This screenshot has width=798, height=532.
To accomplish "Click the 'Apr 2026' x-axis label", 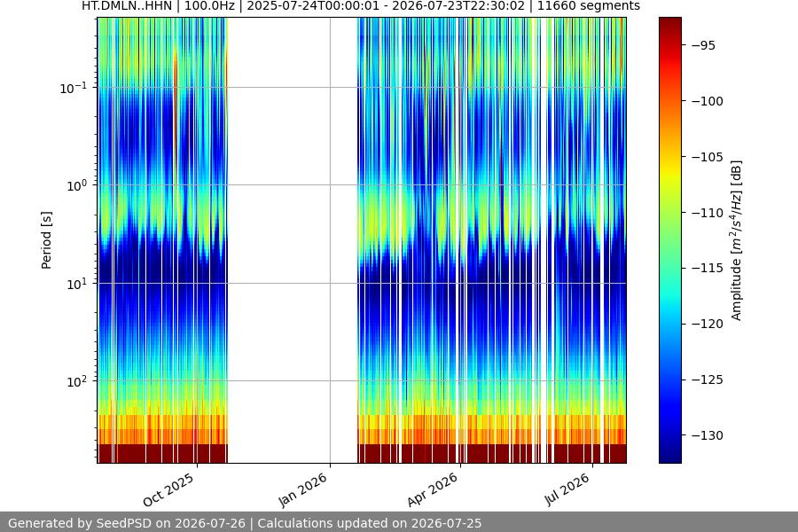I will 433,489.
